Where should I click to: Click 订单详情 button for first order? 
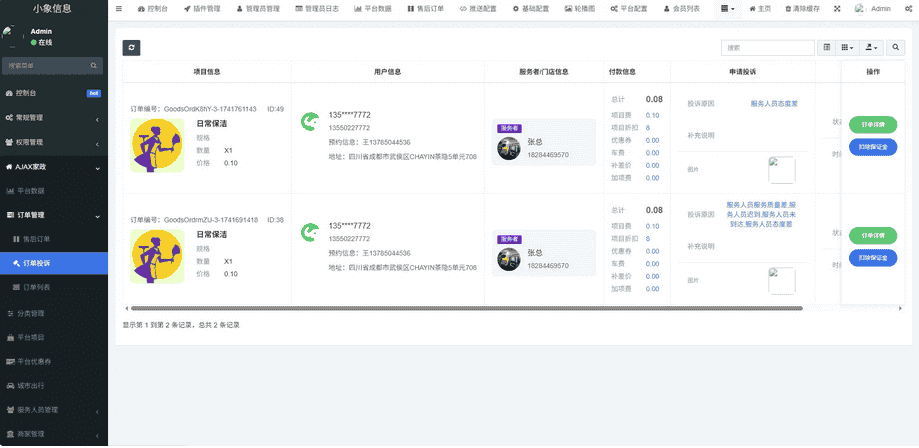(872, 125)
